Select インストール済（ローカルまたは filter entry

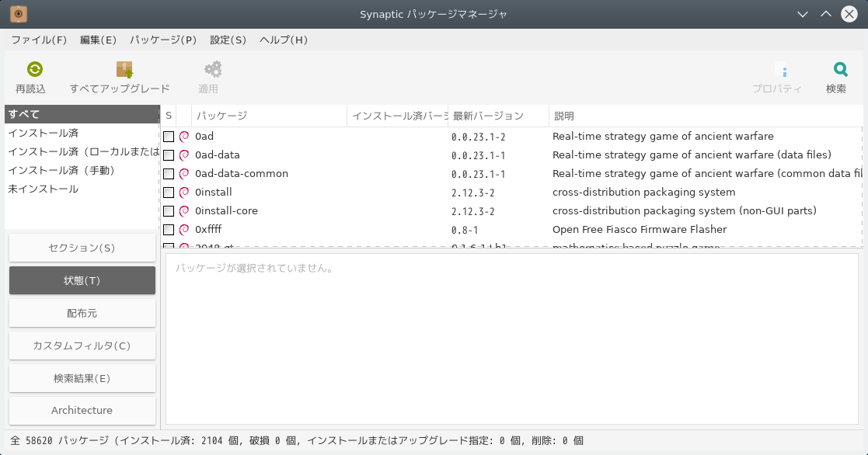tap(82, 151)
